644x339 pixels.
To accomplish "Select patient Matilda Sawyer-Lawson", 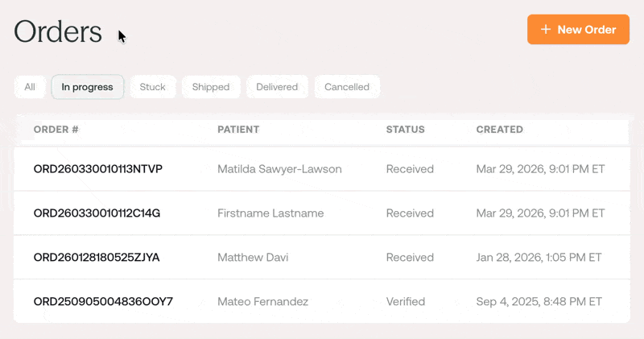I will click(279, 169).
